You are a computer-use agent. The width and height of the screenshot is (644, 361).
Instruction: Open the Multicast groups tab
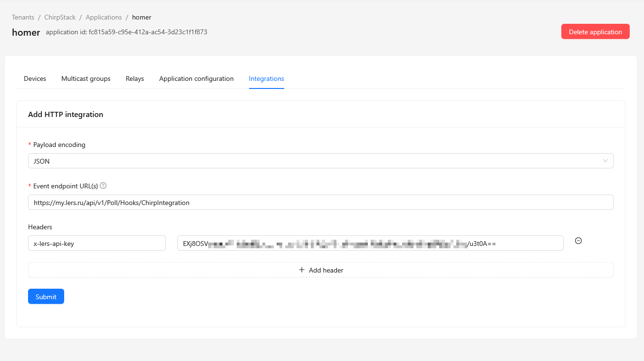point(86,78)
